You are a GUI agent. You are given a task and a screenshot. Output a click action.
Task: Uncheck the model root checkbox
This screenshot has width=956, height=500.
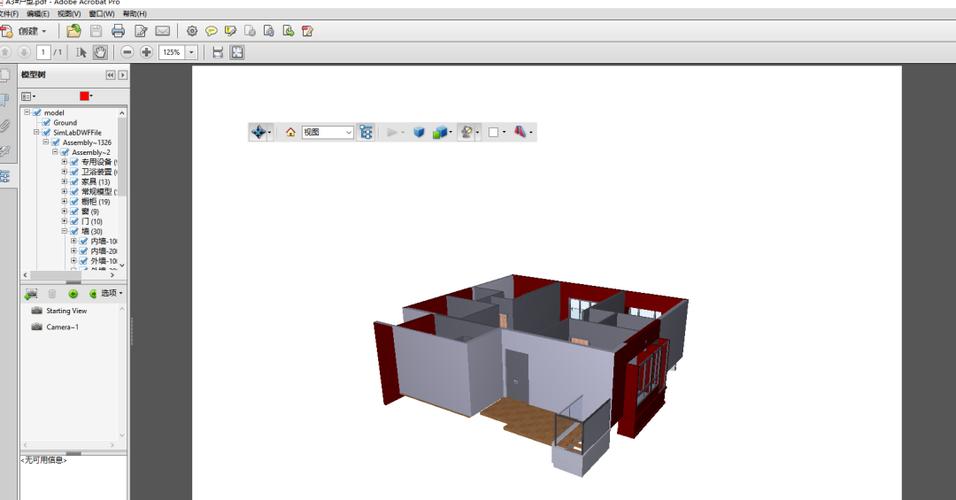point(37,113)
